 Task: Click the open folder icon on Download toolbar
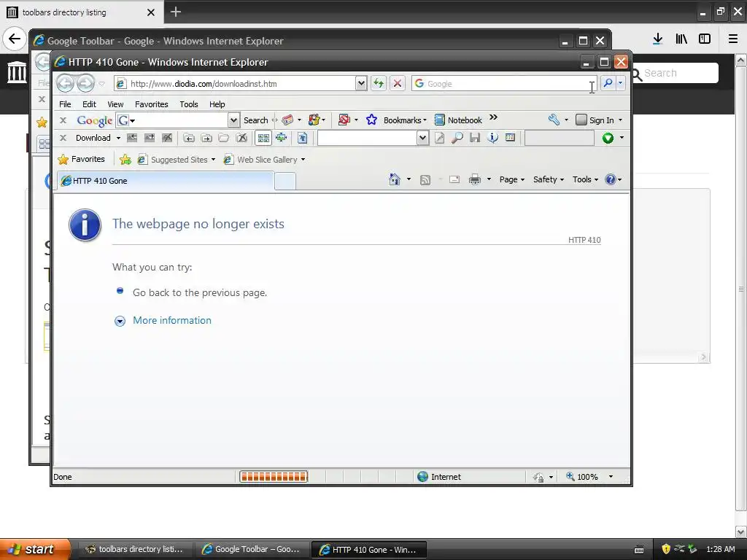tap(223, 138)
